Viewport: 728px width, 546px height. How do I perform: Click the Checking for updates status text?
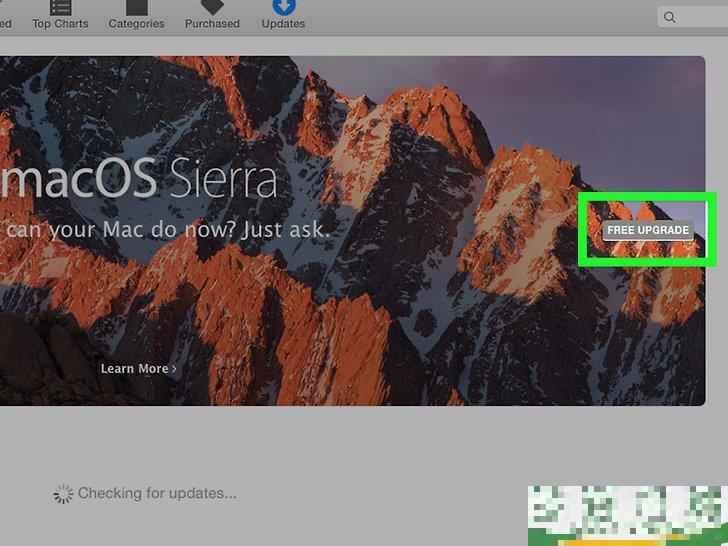(x=157, y=493)
